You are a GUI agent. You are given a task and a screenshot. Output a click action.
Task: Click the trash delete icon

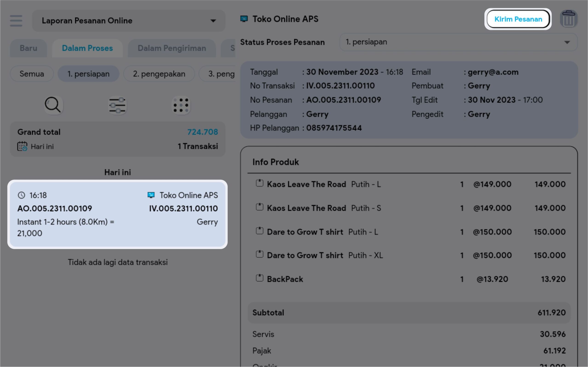click(568, 19)
